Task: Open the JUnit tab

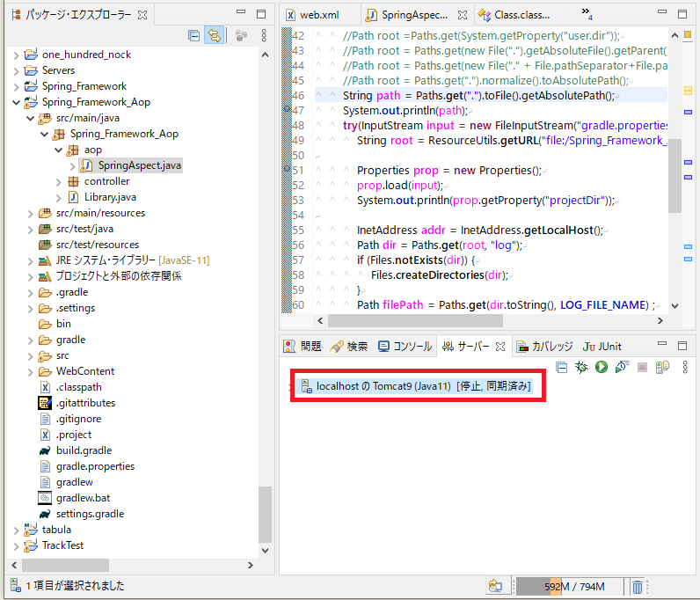Action: (602, 347)
